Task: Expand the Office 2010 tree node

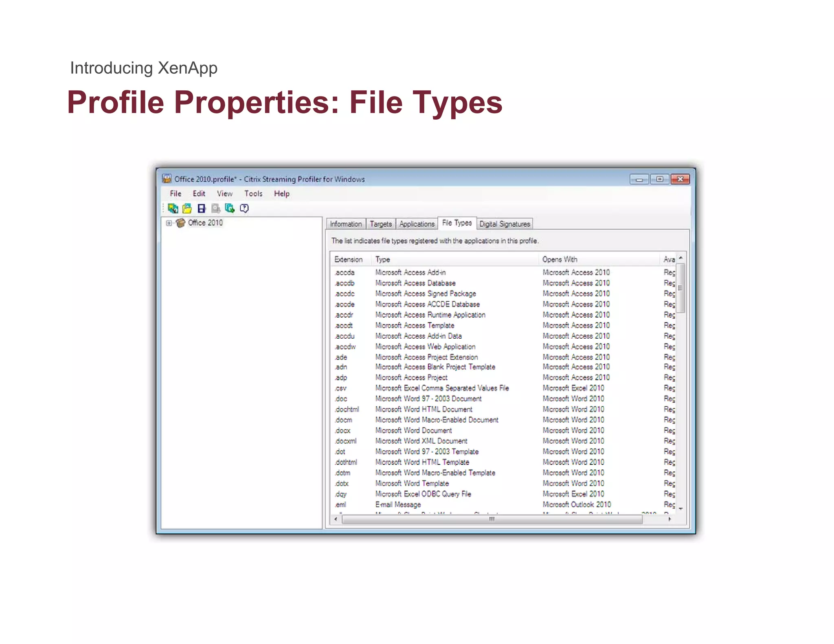Action: point(169,223)
